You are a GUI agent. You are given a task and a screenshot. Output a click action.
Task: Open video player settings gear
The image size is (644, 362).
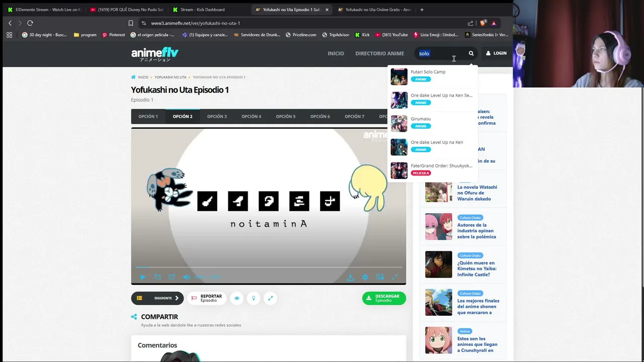pyautogui.click(x=365, y=277)
